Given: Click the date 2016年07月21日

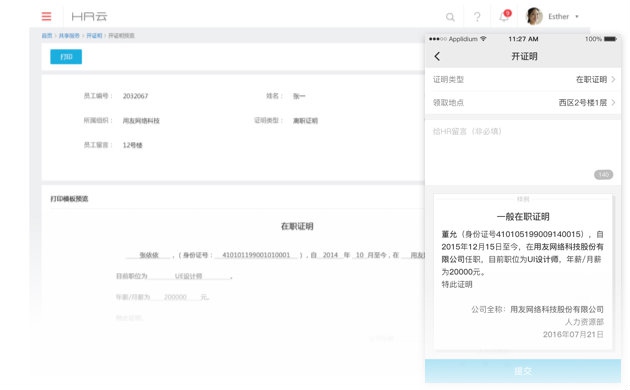Looking at the screenshot, I should [573, 335].
